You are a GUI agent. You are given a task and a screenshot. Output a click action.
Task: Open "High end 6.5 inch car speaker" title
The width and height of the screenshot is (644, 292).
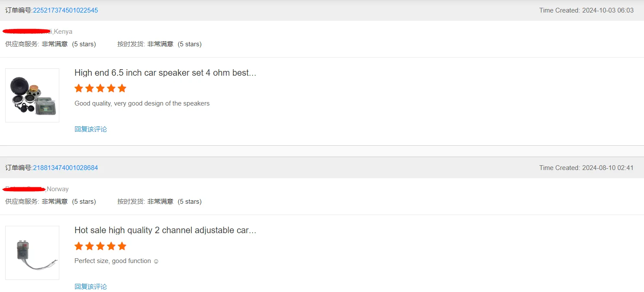(165, 73)
